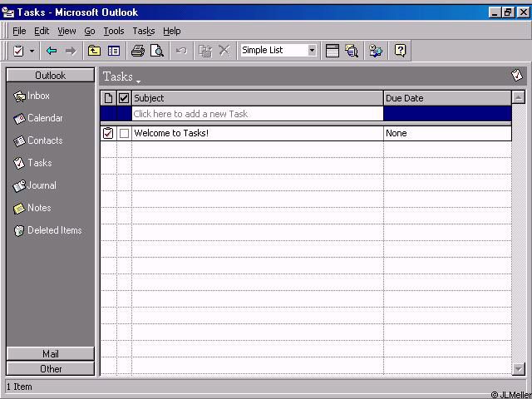Image resolution: width=532 pixels, height=399 pixels.
Task: Open the File menu
Action: 19,32
